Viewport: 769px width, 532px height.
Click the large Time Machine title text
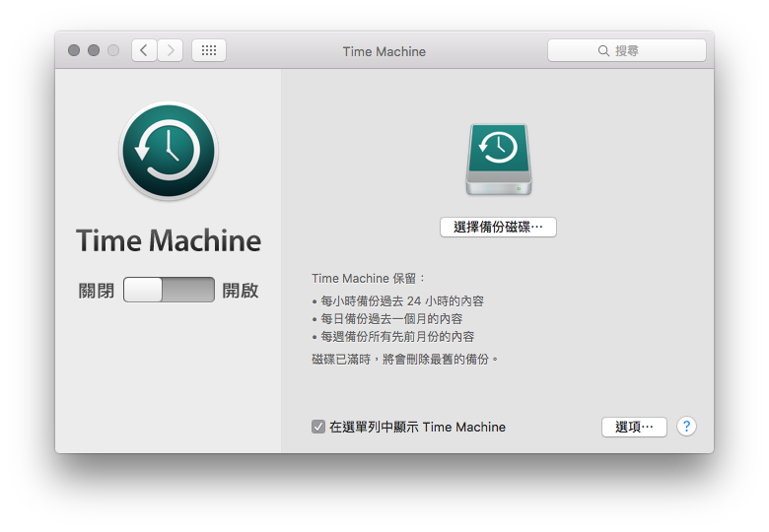(169, 240)
